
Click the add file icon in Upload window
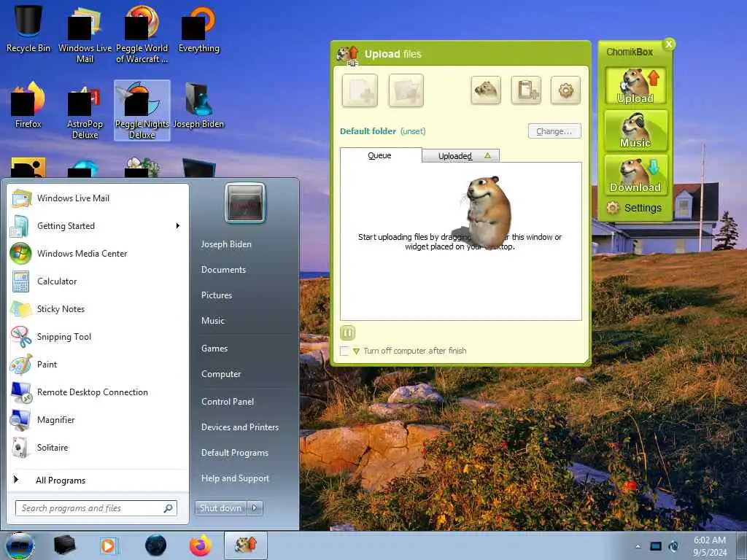click(x=360, y=90)
